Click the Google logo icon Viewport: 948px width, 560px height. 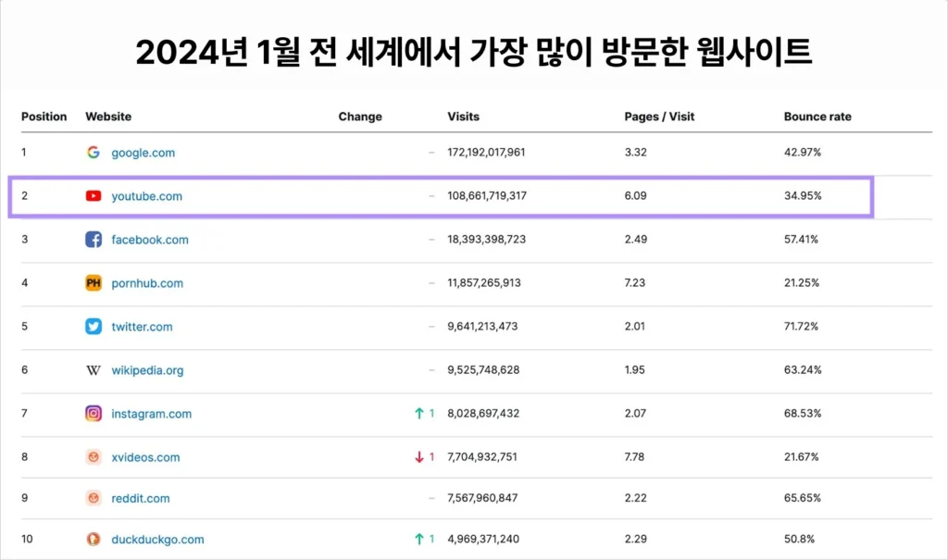(x=94, y=153)
